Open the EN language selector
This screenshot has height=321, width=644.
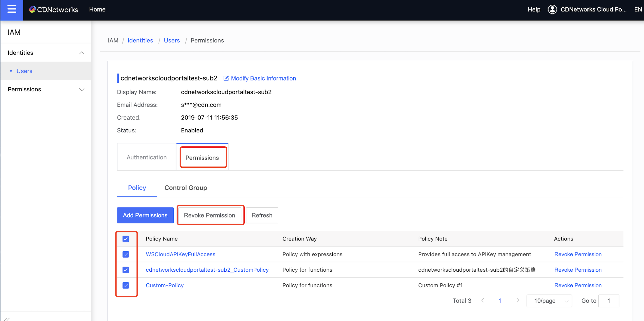point(638,9)
